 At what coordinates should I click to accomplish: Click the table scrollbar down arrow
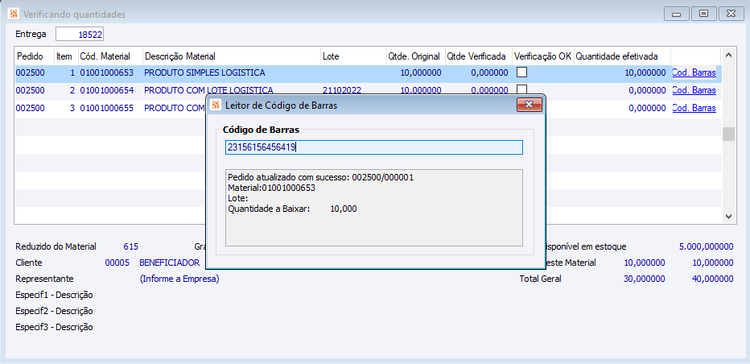728,216
